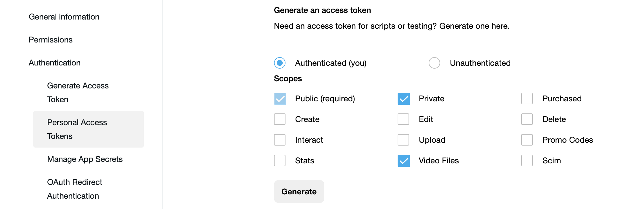Check the Stats scope checkbox

[x=280, y=160]
